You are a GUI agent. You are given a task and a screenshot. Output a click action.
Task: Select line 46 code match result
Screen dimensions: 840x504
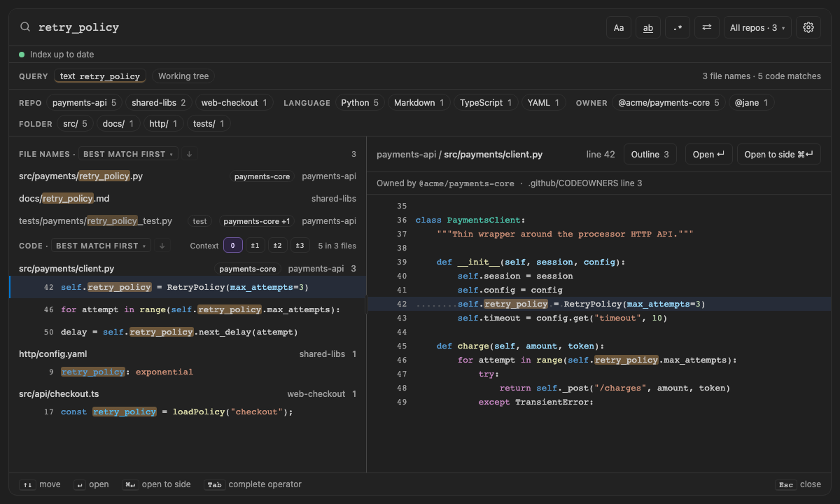[188, 309]
